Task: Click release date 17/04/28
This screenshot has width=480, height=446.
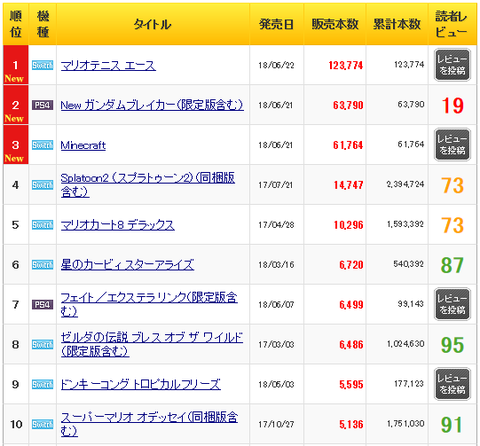Action: click(276, 225)
